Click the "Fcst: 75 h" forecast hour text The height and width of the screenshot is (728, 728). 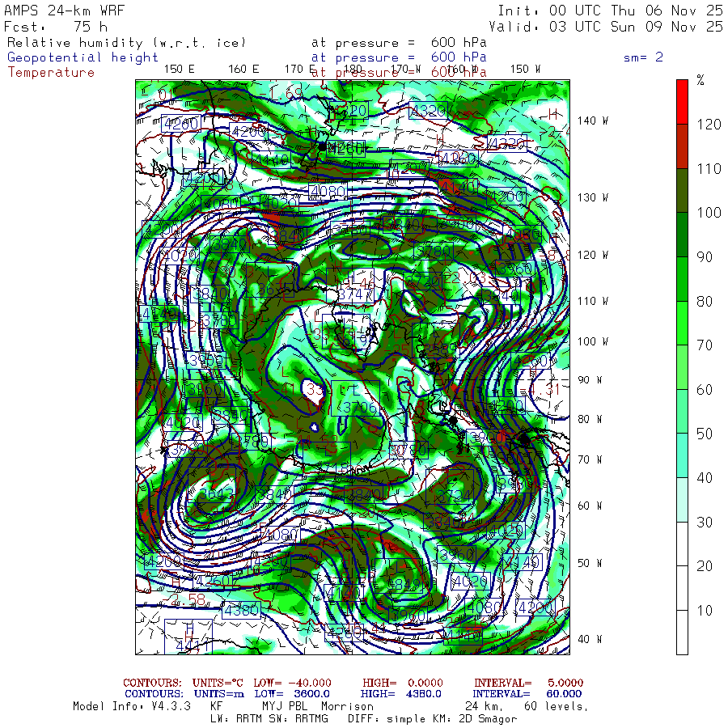pyautogui.click(x=56, y=27)
